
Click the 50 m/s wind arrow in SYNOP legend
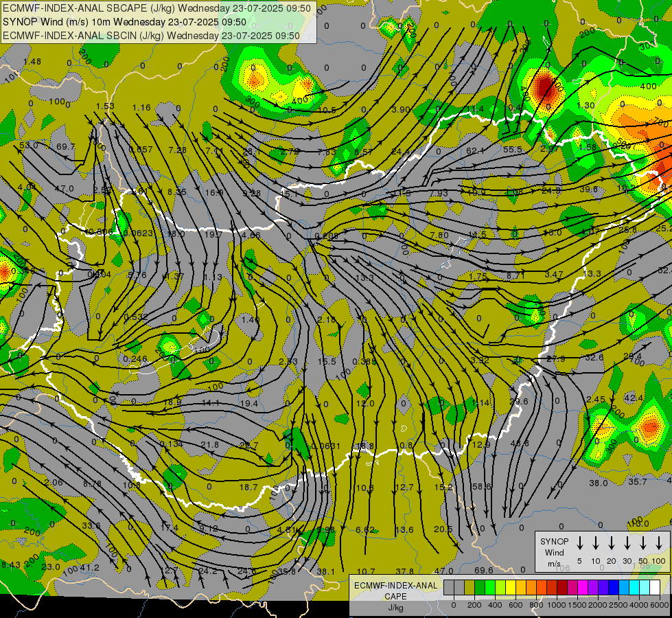[643, 543]
